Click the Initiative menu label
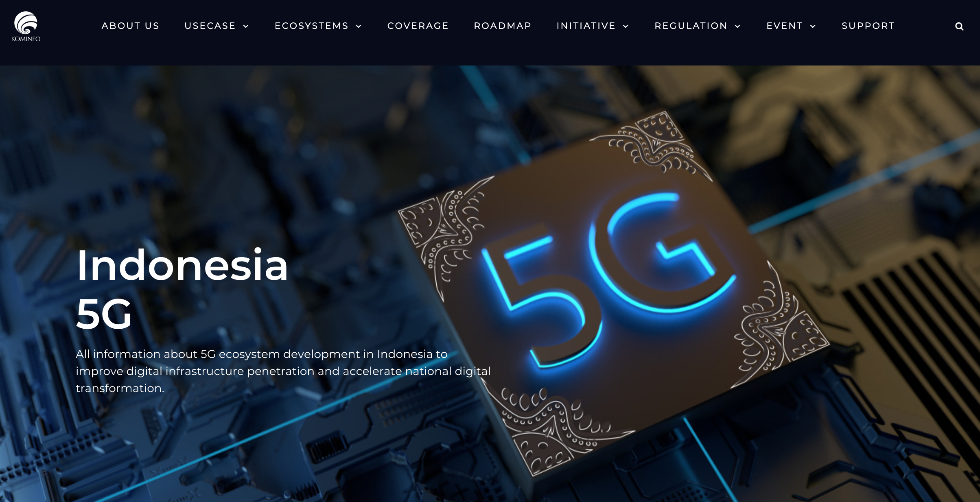 point(586,26)
